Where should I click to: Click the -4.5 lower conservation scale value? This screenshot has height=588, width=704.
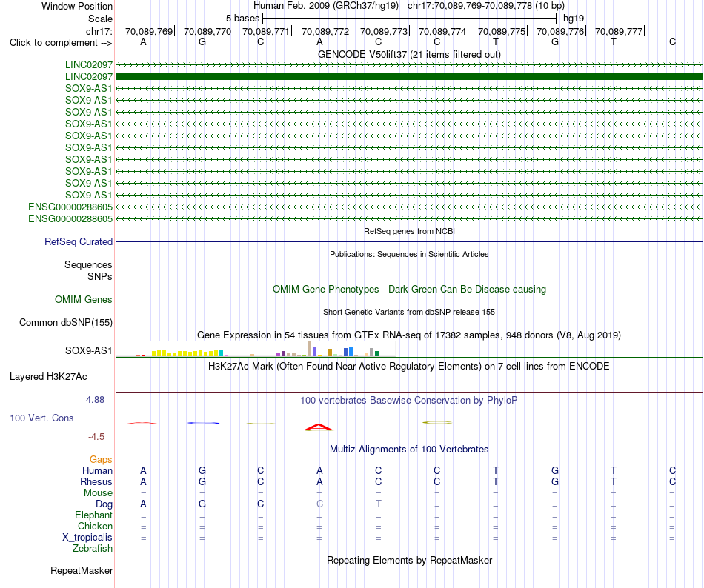[x=96, y=437]
